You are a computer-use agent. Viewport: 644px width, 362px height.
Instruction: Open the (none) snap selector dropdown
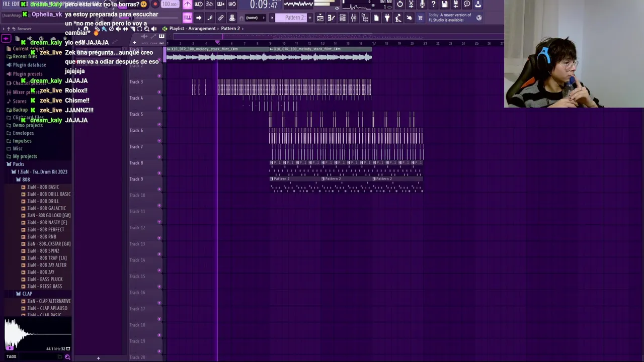[255, 18]
